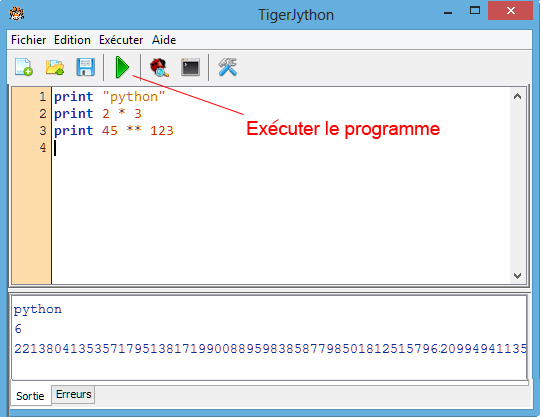Open the Exécuter menu
This screenshot has width=540, height=417.
click(x=121, y=40)
